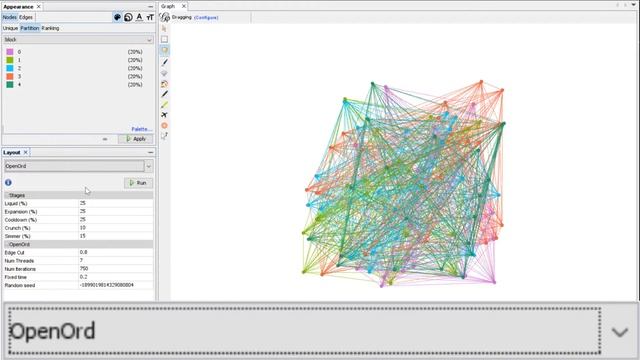
Task: Change the blue swatch for partition 2
Action: pos(10,68)
